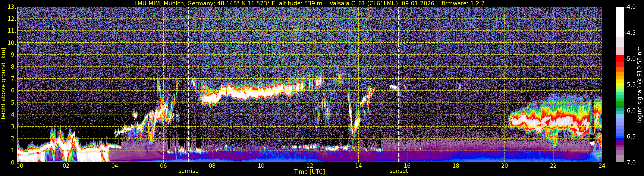Click the "8." tick on the height axis
The image size is (644, 176).
click(13, 67)
